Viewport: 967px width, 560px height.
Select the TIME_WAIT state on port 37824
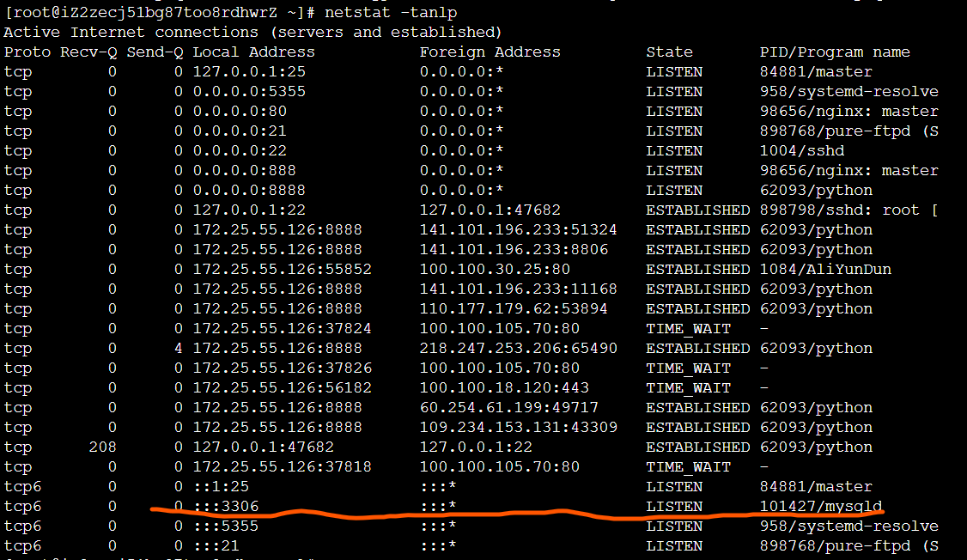click(x=688, y=328)
